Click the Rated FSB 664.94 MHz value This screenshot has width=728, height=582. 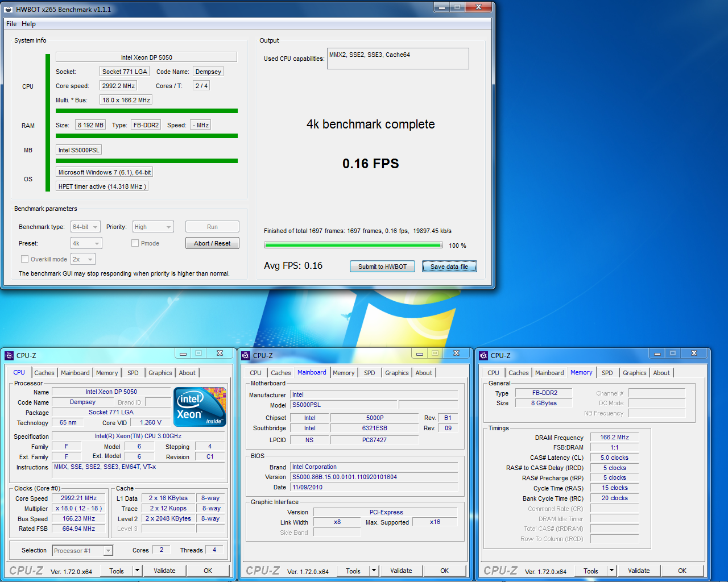(x=79, y=529)
